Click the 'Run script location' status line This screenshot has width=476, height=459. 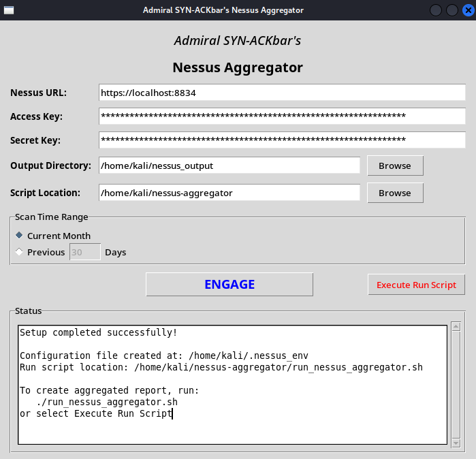click(x=221, y=367)
